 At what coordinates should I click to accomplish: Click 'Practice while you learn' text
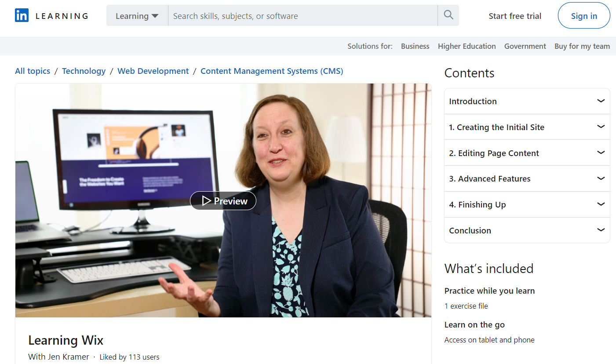pos(489,291)
